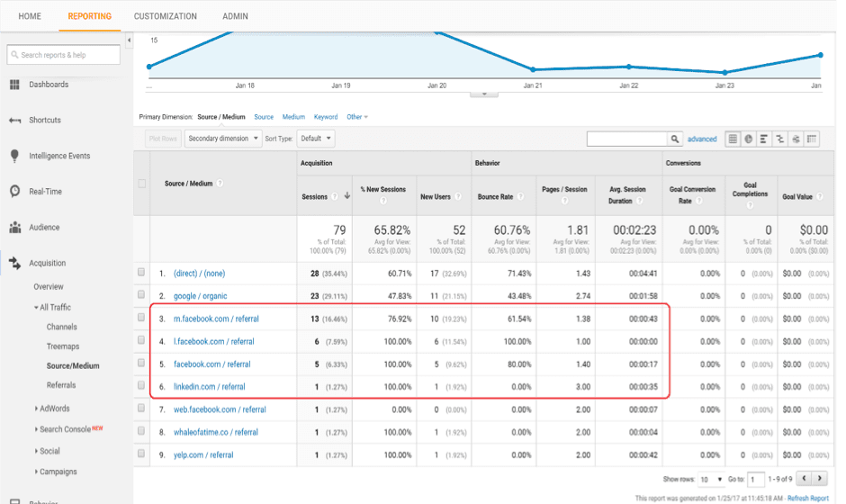Switch to Comparison view icon
Screen dimensions: 846x504
[x=779, y=139]
